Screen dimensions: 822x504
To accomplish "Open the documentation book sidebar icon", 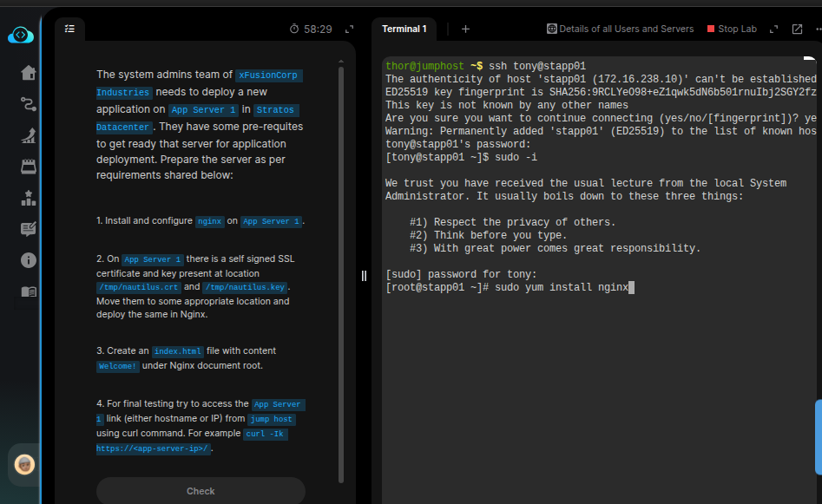I will 28,291.
